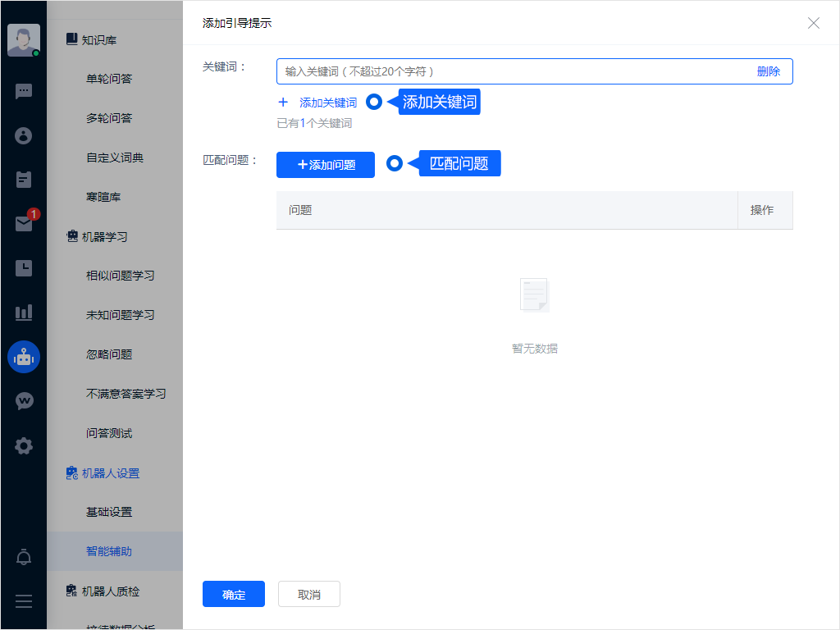Open the WeChat-style chat bubble icon
This screenshot has height=630, width=840.
(x=24, y=401)
